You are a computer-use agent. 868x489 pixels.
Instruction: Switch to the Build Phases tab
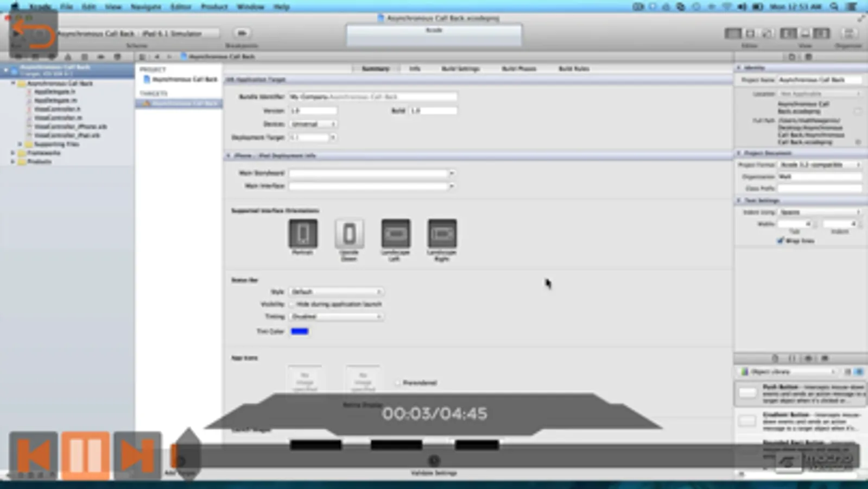[x=519, y=68]
